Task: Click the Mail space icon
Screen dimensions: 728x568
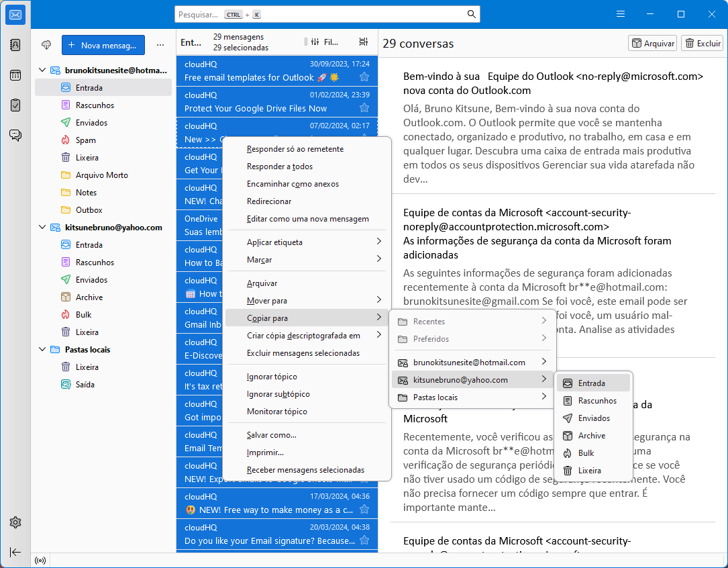Action: click(x=15, y=15)
